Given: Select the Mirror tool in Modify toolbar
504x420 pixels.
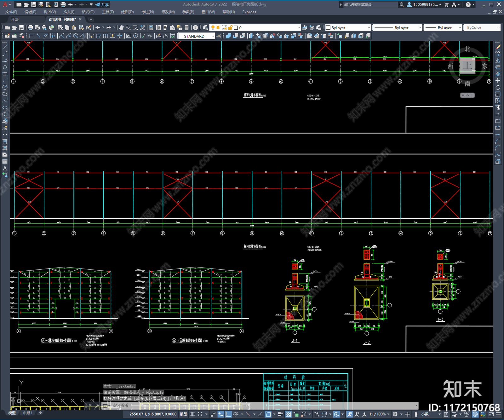Looking at the screenshot, I should click(498, 60).
